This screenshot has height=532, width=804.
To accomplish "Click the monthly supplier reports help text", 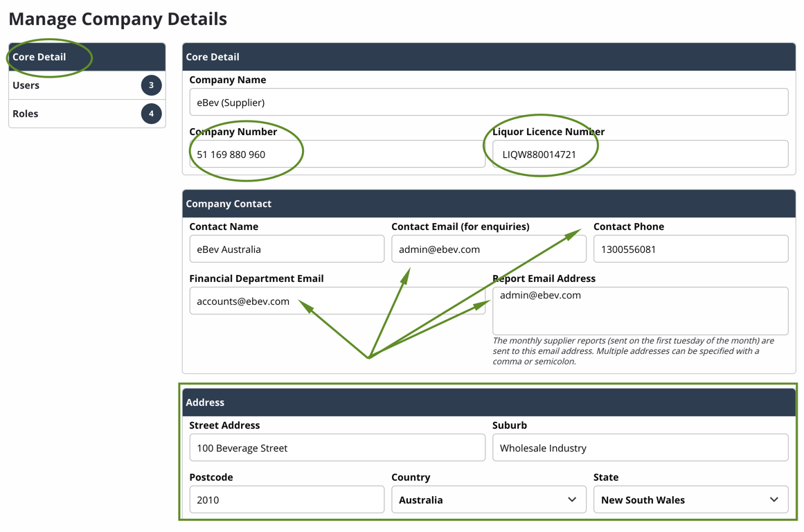I will click(x=633, y=351).
